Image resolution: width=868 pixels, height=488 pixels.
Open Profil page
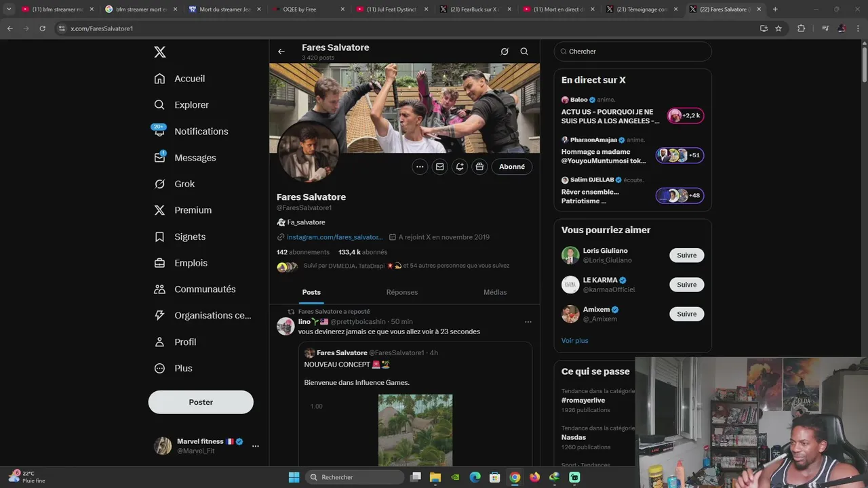click(x=175, y=342)
